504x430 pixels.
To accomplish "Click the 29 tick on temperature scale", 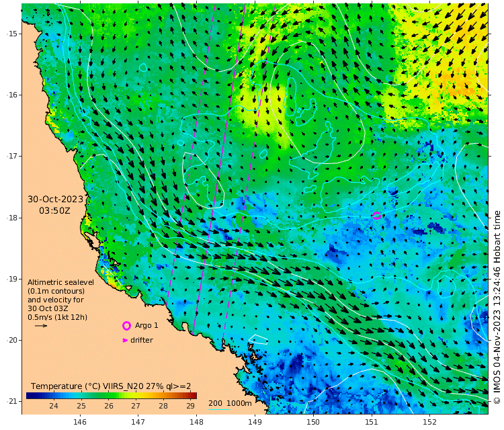I will tap(190, 406).
